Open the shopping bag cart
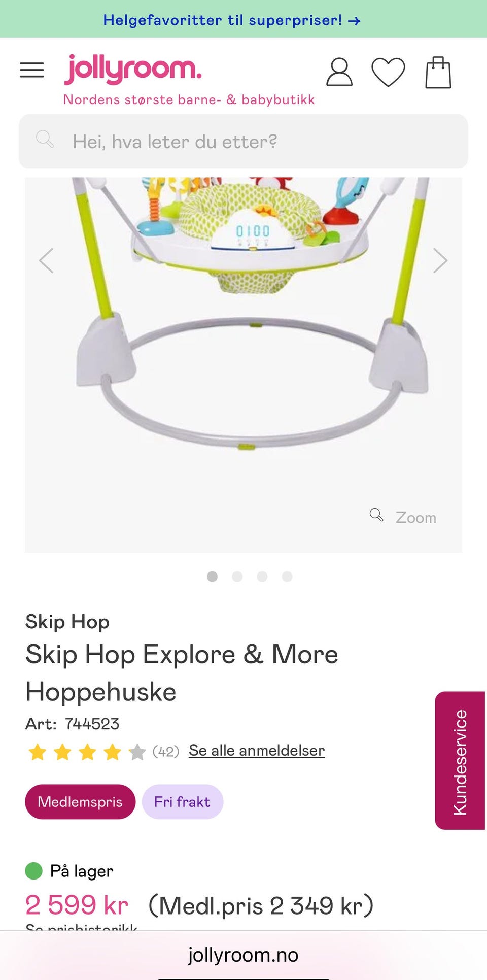The width and height of the screenshot is (487, 980). coord(438,72)
